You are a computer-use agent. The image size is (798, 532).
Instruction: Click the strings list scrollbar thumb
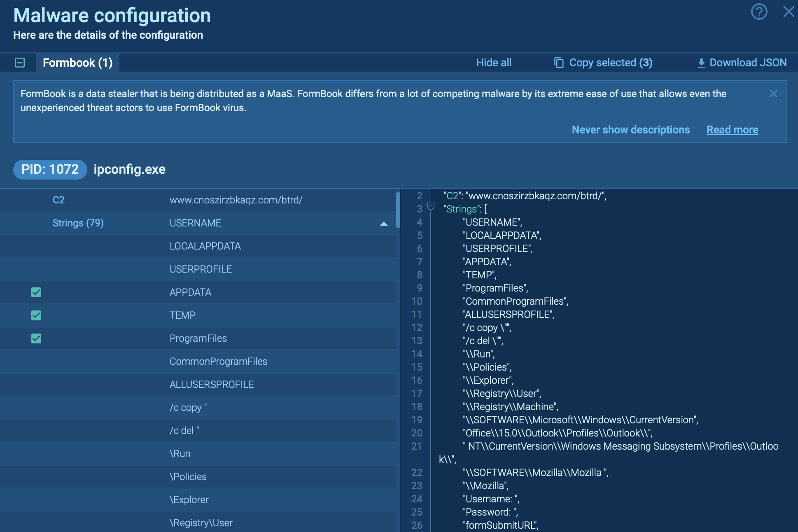(x=398, y=210)
